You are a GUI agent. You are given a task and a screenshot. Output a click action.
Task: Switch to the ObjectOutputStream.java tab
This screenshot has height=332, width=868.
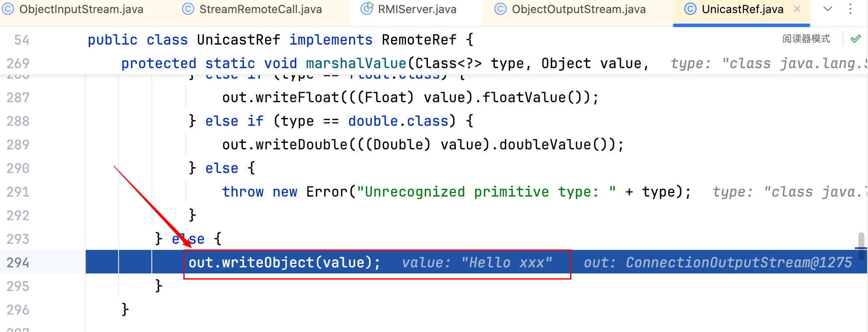click(578, 10)
